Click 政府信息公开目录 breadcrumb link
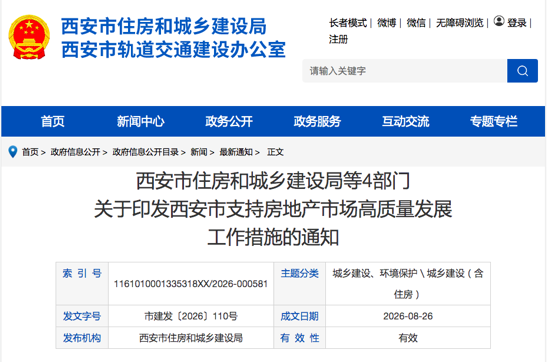The image size is (547, 362). (x=145, y=152)
